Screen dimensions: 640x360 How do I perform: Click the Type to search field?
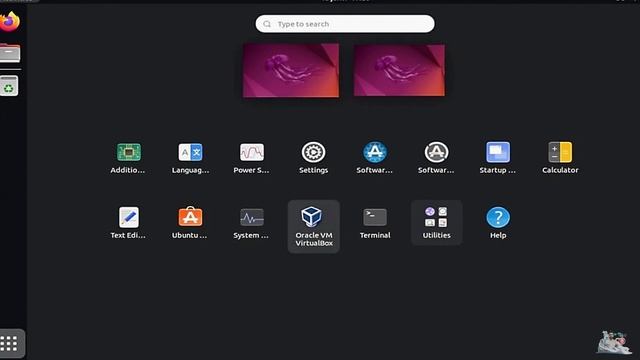345,24
